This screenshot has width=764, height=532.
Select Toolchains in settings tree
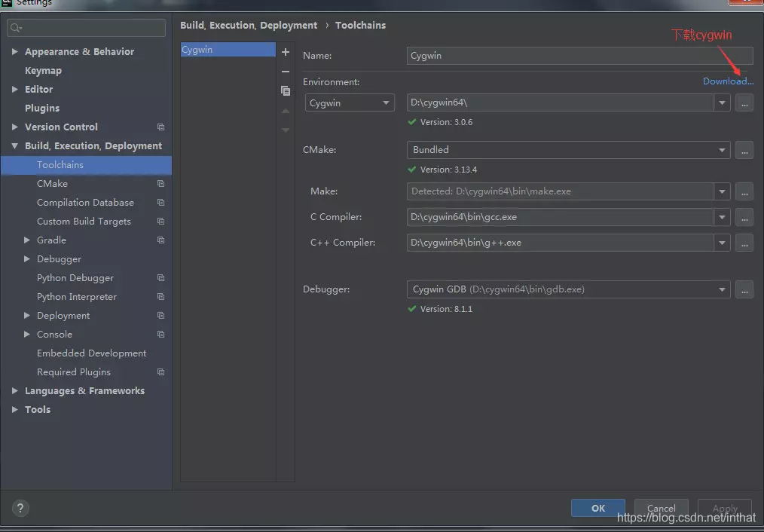tap(86, 165)
